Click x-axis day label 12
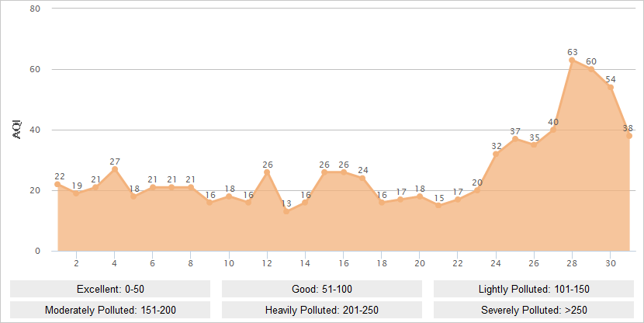The height and width of the screenshot is (323, 644). coord(267,263)
